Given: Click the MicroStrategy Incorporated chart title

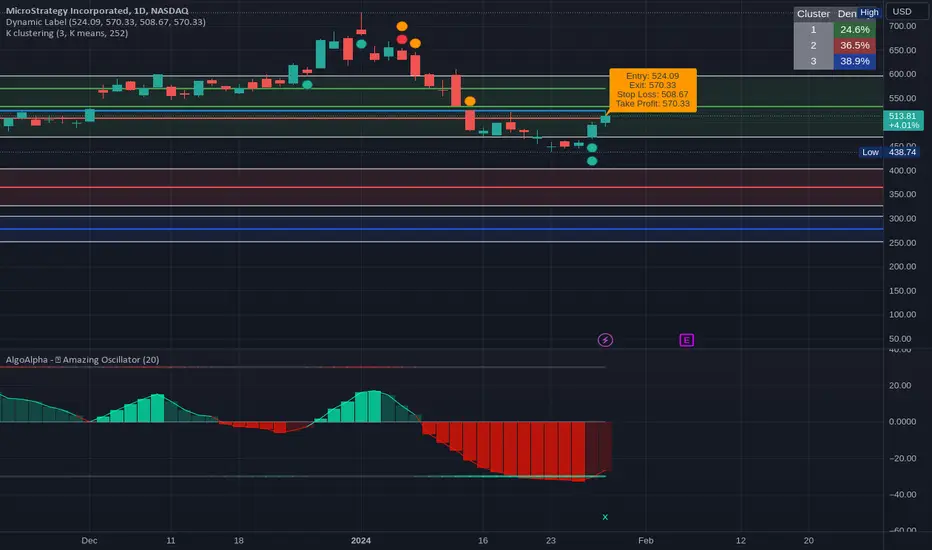Looking at the screenshot, I should (97, 11).
